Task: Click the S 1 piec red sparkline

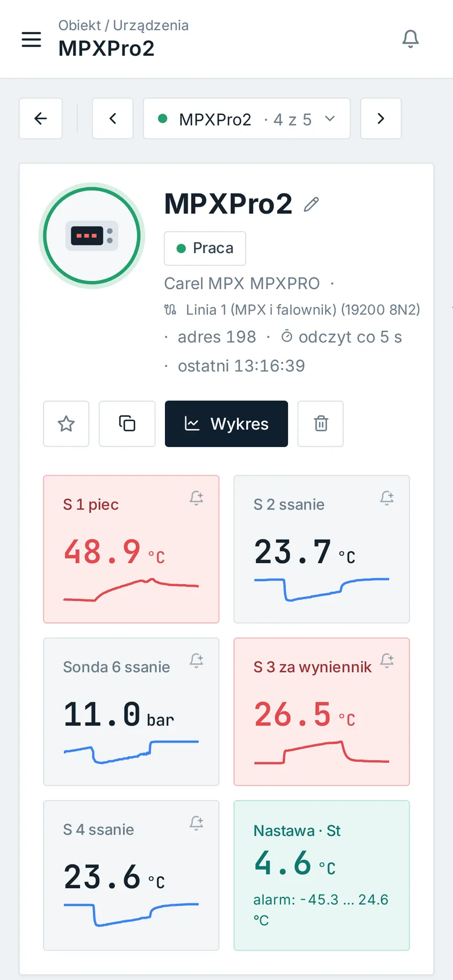Action: (131, 590)
